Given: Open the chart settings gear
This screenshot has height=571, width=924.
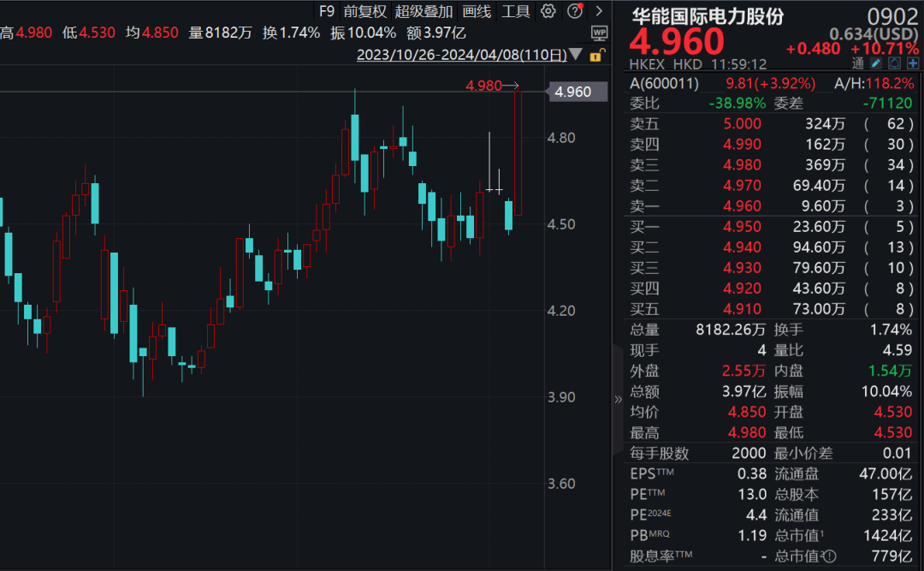Looking at the screenshot, I should 548,11.
